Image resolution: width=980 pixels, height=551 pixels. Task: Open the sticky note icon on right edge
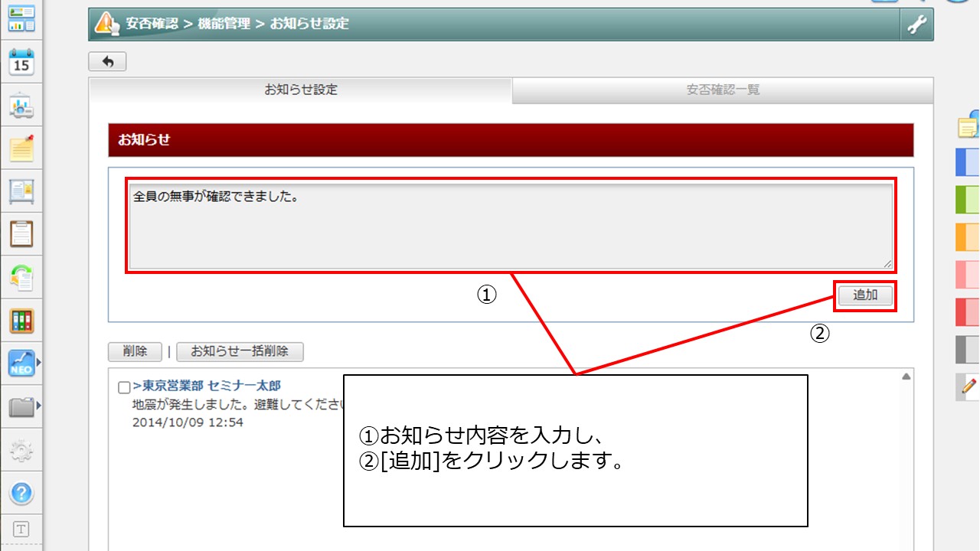(x=969, y=125)
